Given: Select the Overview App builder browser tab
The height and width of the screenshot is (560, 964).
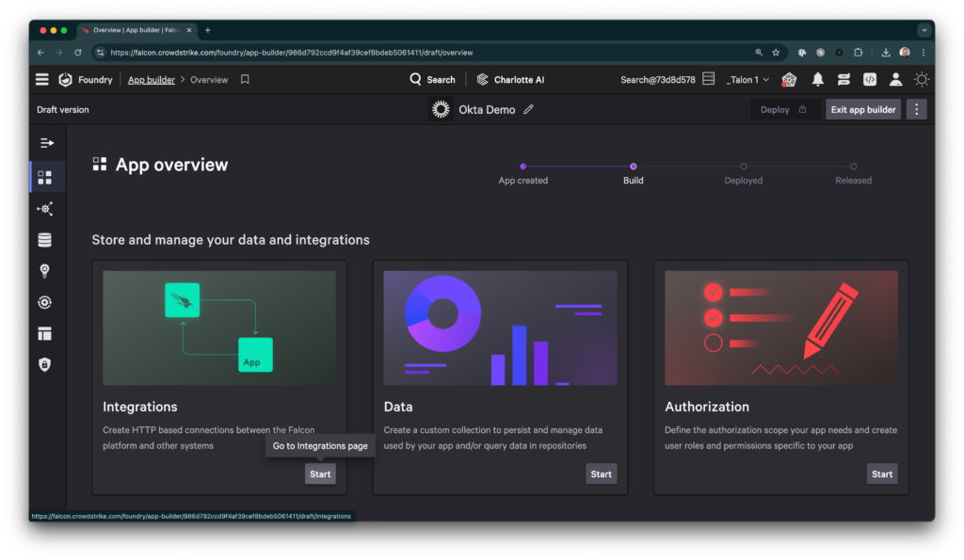Looking at the screenshot, I should [x=137, y=30].
